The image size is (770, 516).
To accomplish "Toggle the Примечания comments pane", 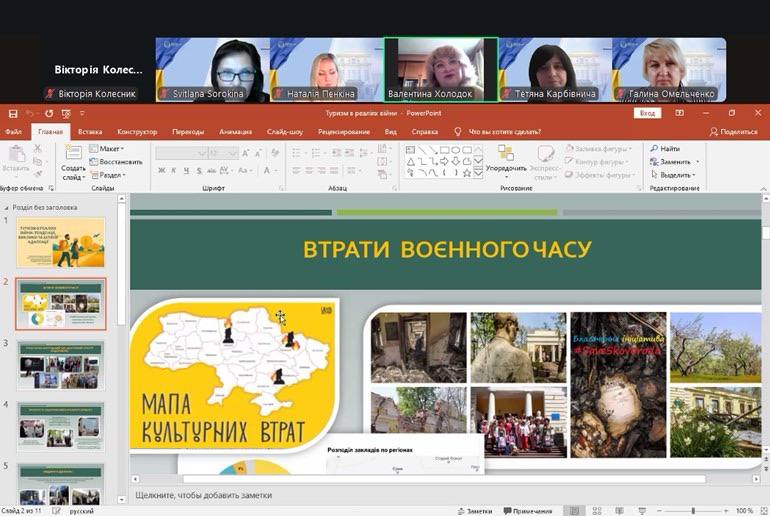I will pos(527,510).
